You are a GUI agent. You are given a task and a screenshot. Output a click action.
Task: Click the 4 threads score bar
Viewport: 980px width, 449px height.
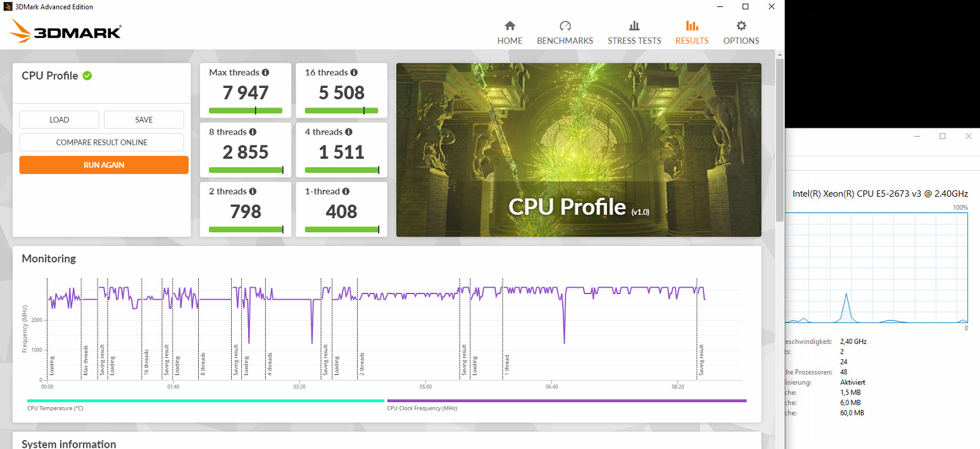coord(341,170)
